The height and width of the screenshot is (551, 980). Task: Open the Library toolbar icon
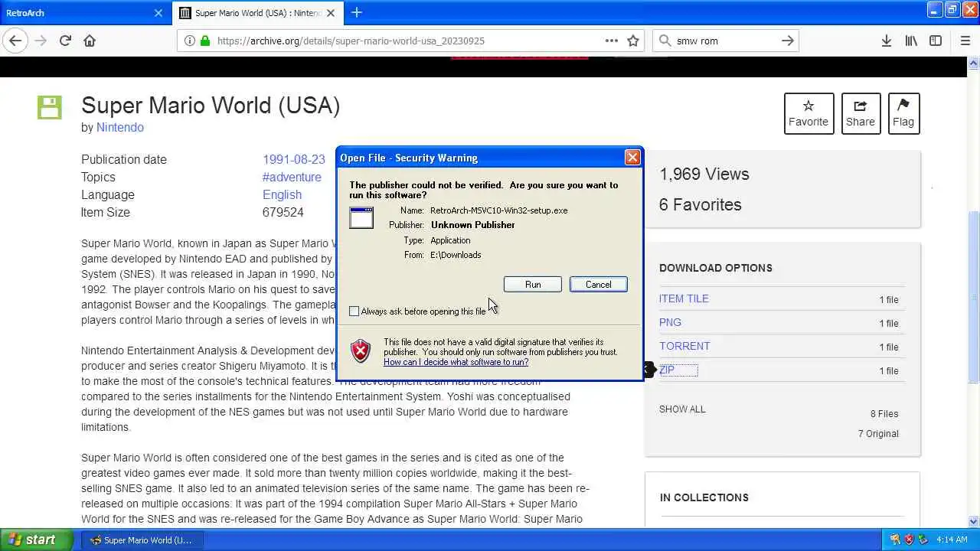click(x=911, y=41)
